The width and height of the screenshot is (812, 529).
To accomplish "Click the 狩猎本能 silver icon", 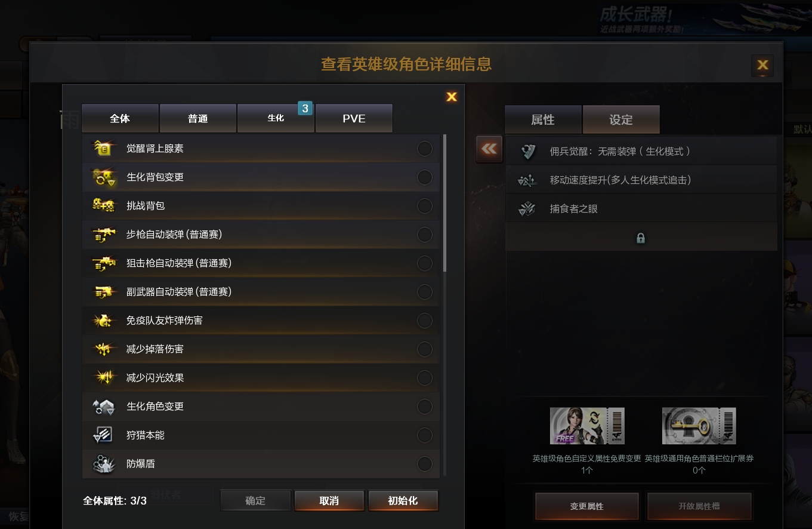I will [103, 435].
